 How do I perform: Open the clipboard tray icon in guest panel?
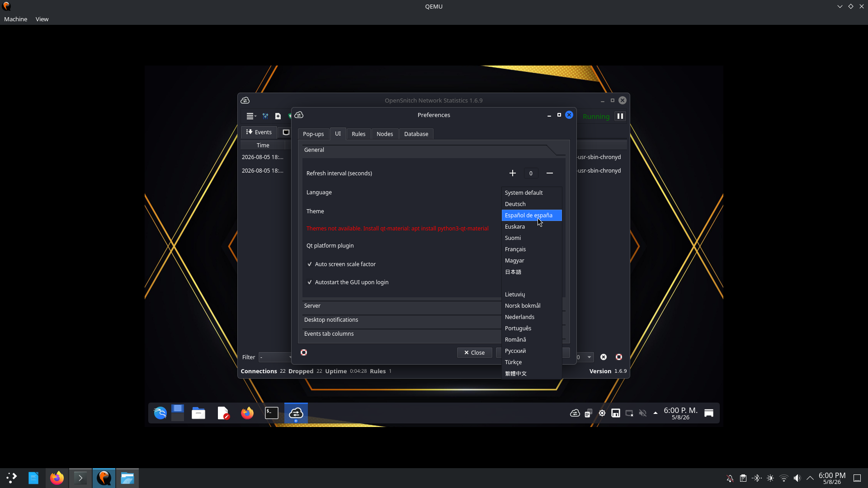tap(589, 413)
